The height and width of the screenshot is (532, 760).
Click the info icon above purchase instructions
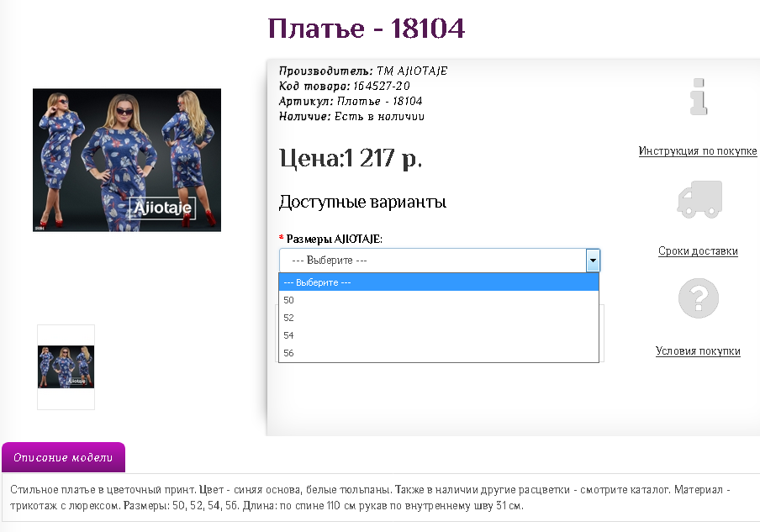coord(699,97)
